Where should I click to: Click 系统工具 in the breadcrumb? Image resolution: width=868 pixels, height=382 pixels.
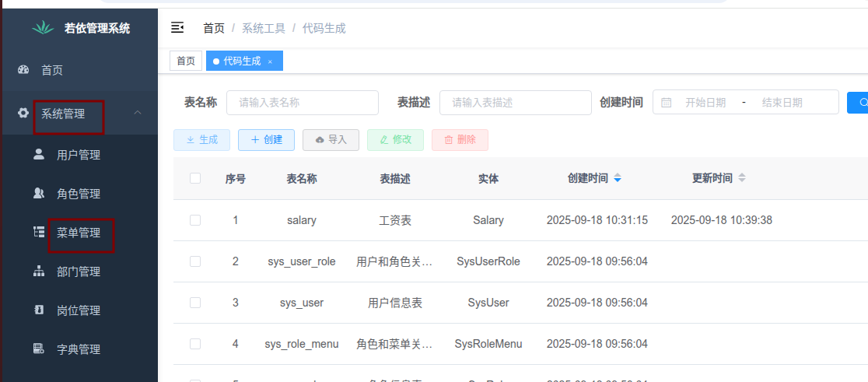coord(264,28)
